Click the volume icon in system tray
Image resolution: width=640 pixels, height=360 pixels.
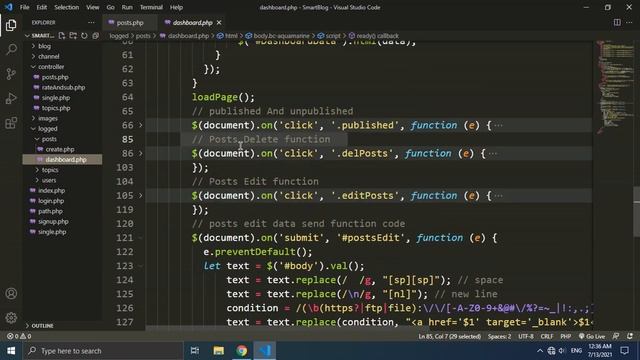tap(562, 351)
